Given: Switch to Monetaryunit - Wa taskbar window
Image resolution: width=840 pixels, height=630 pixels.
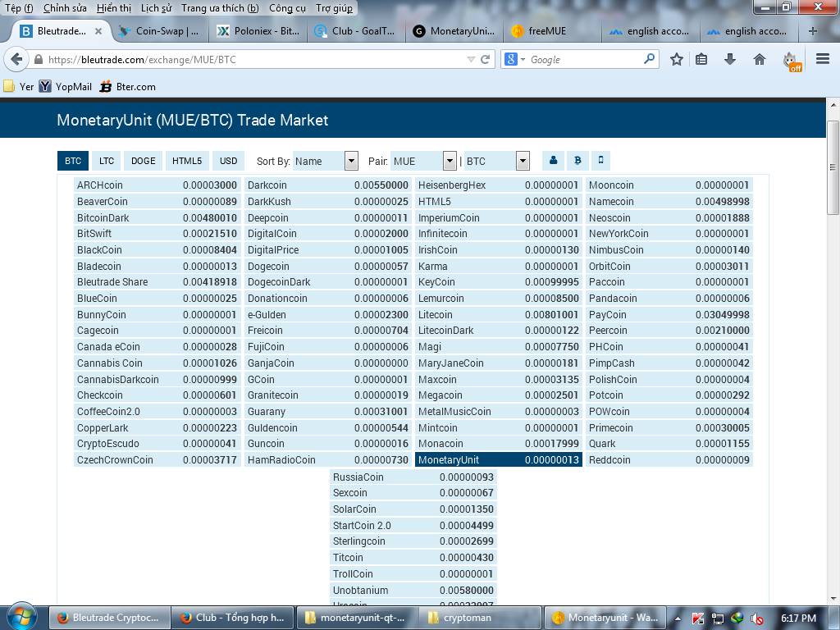Looking at the screenshot, I should pyautogui.click(x=605, y=618).
